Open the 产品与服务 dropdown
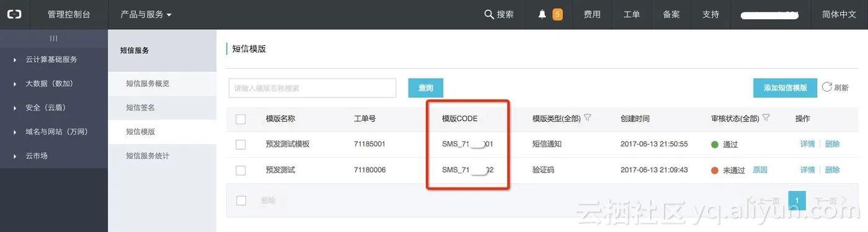 (146, 14)
